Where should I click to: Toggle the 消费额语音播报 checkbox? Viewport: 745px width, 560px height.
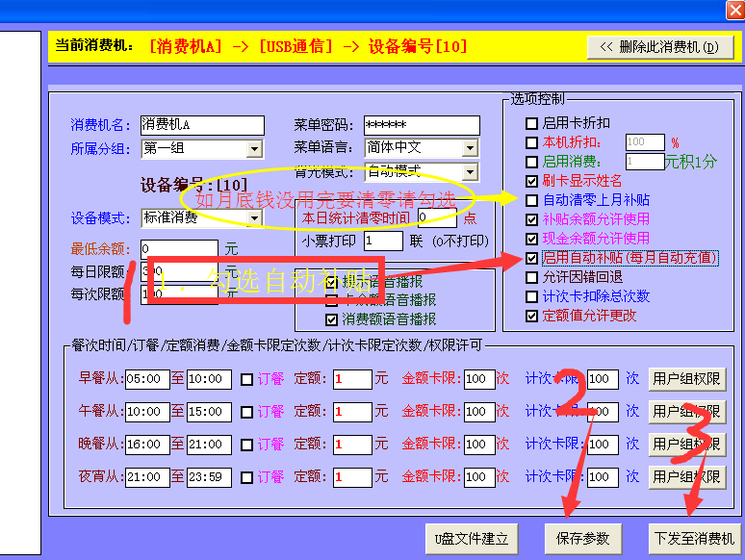332,318
